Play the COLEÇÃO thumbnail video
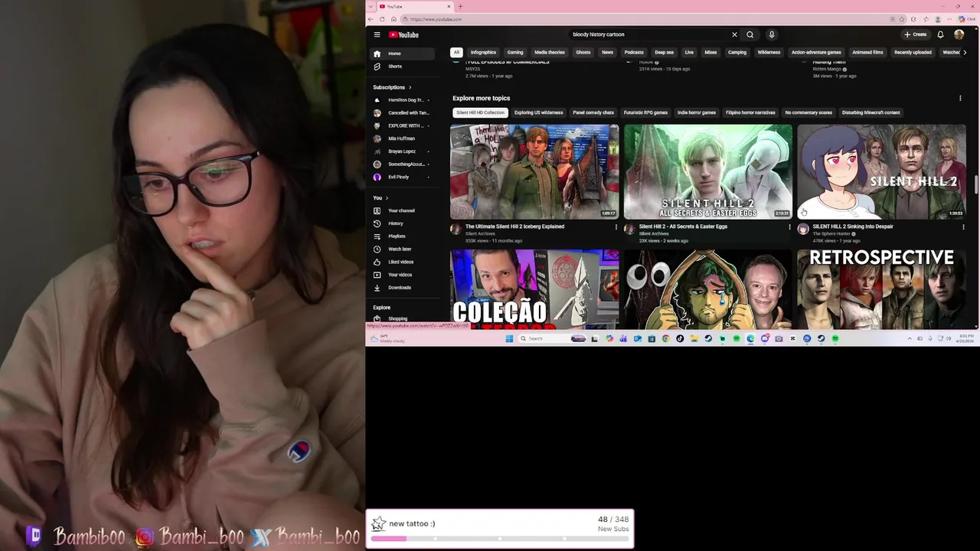 (x=534, y=289)
